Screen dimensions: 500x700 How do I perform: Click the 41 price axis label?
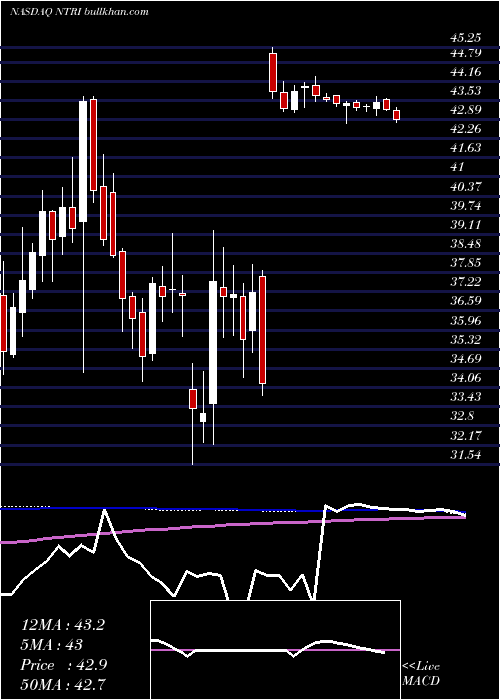[458, 167]
